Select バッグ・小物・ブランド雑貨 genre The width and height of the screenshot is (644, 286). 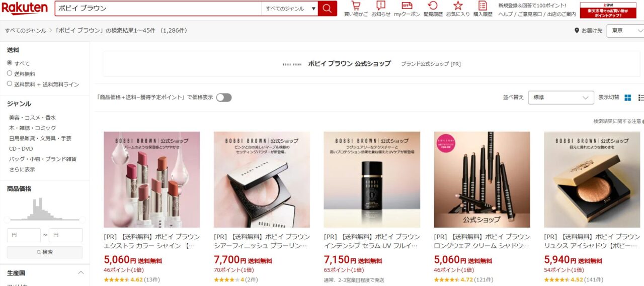pos(43,159)
